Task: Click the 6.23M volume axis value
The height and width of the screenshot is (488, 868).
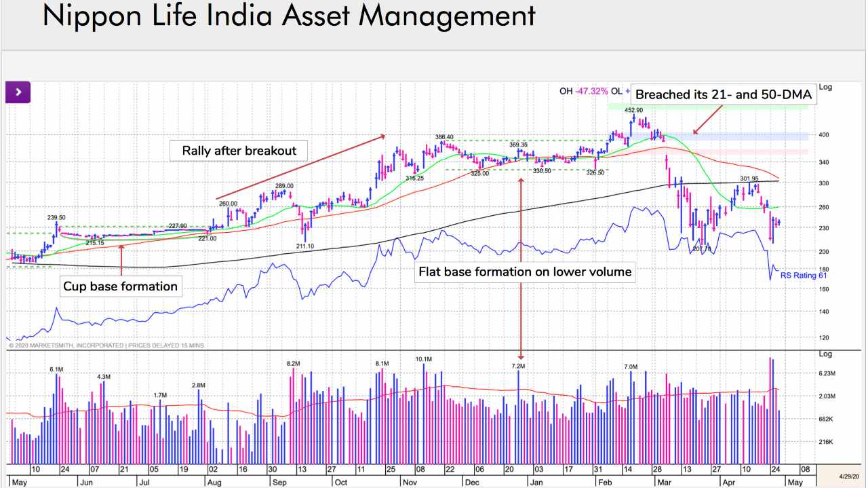Action: tap(829, 374)
